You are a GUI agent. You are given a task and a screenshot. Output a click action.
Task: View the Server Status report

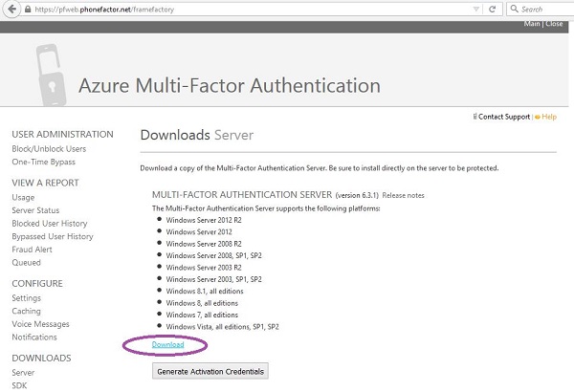tap(35, 209)
